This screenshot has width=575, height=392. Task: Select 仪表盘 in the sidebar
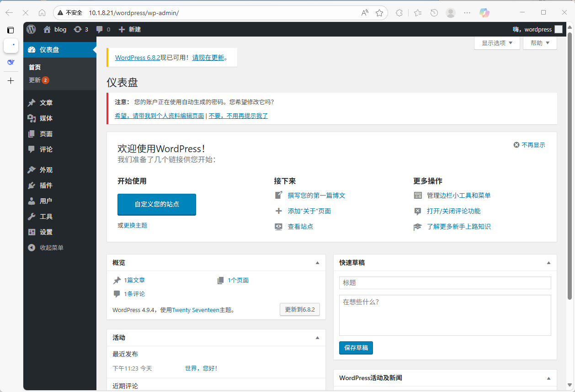click(x=60, y=50)
